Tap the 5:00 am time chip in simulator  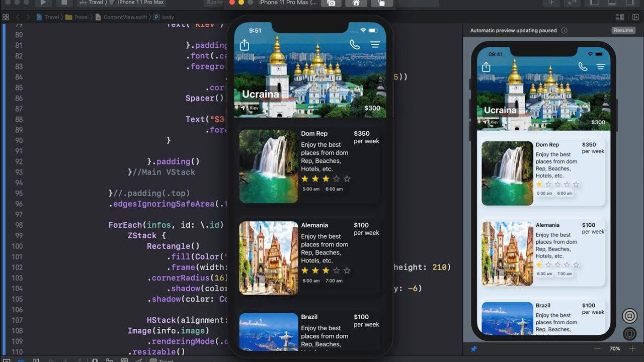pos(311,189)
